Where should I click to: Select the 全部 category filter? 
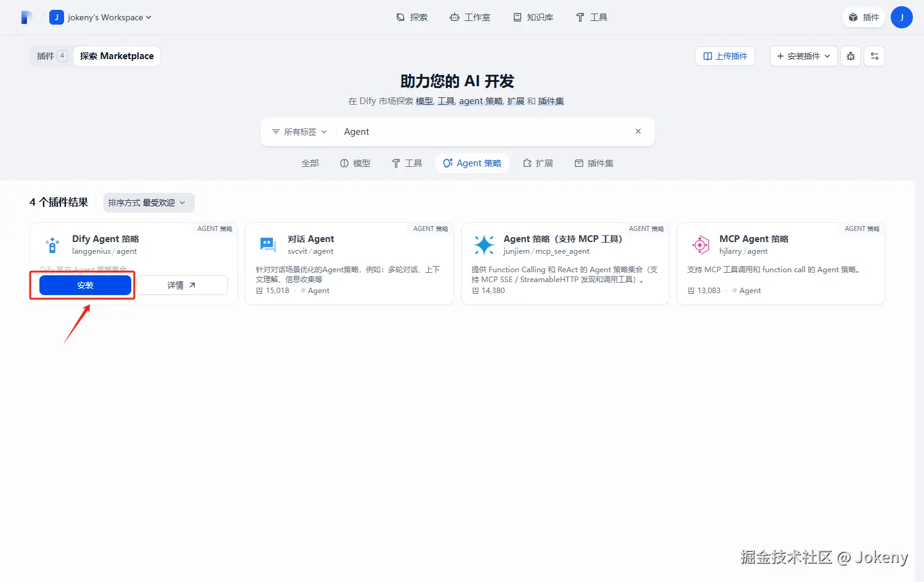pyautogui.click(x=310, y=163)
